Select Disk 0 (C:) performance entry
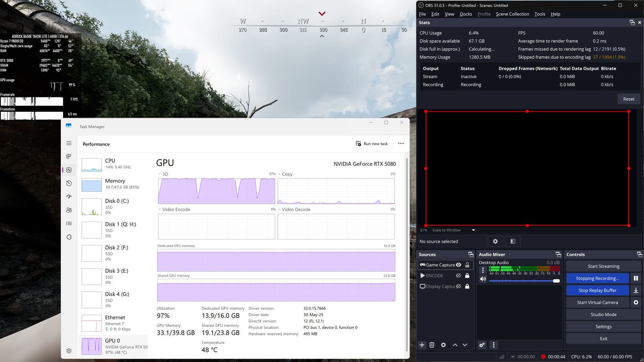The width and height of the screenshot is (644, 362). pos(114,206)
